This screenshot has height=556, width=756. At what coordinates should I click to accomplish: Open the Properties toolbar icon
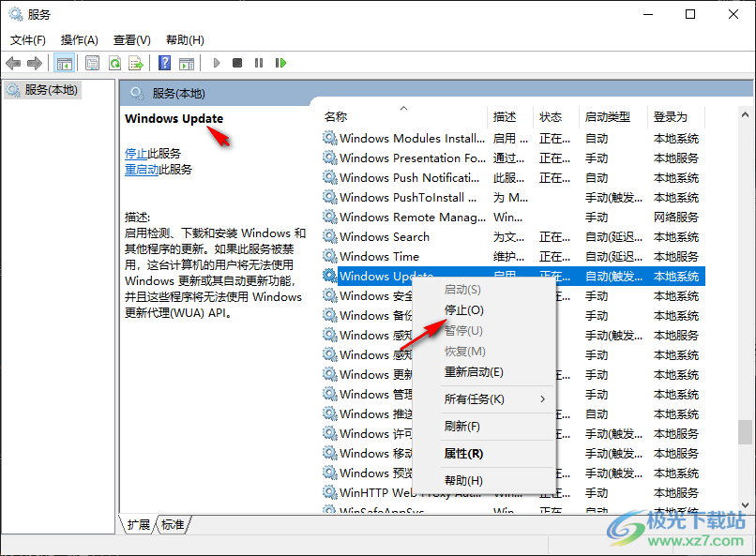[x=92, y=63]
